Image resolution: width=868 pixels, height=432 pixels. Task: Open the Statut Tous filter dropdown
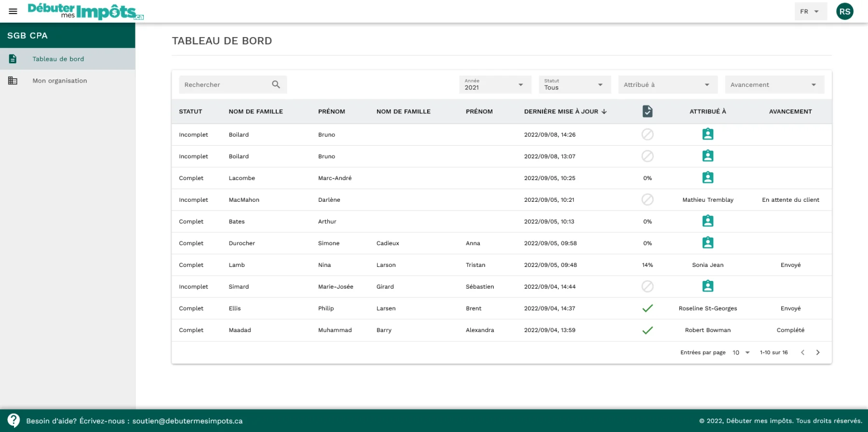[575, 84]
